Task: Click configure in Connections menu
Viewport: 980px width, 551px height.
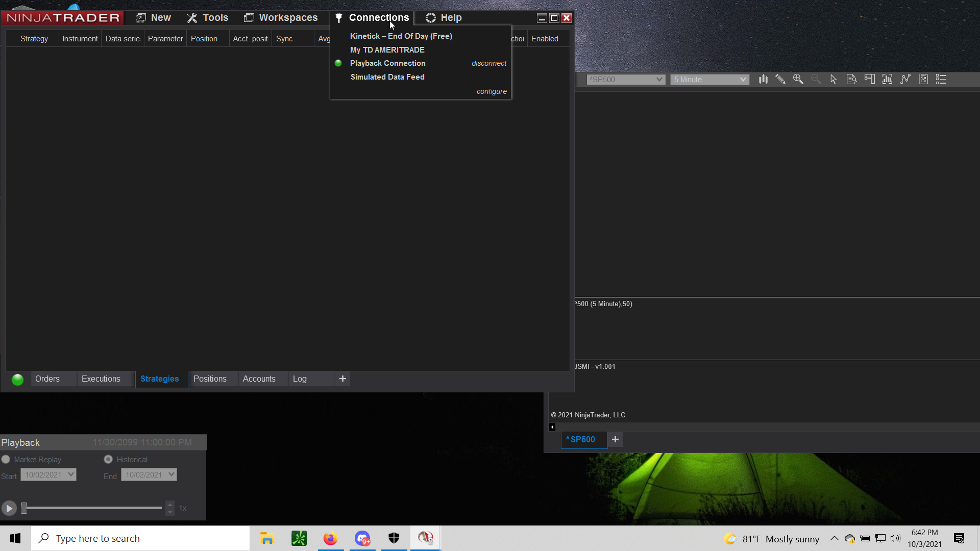Action: click(492, 91)
